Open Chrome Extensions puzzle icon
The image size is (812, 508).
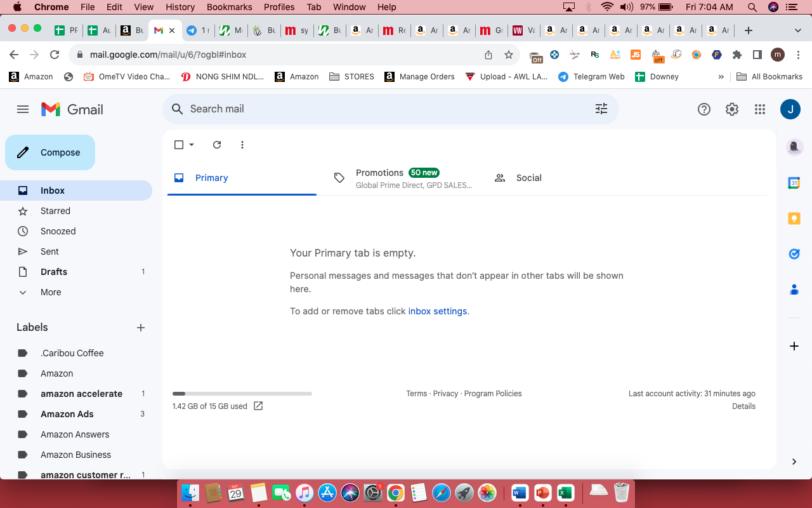tap(737, 55)
